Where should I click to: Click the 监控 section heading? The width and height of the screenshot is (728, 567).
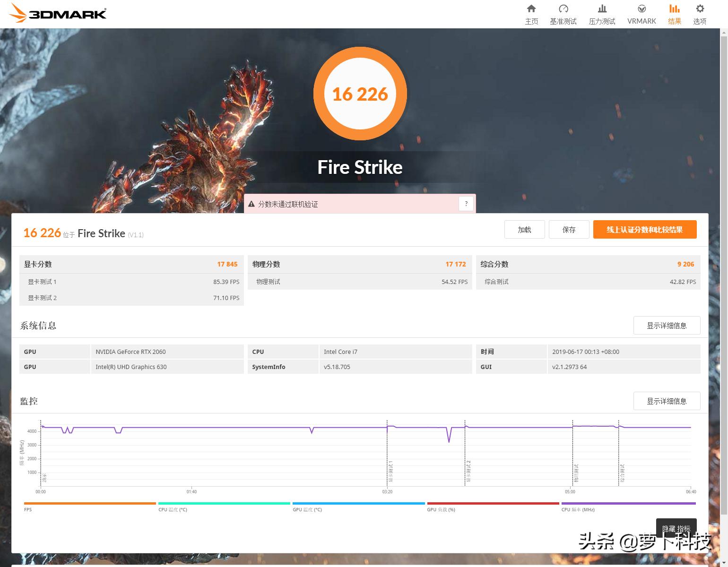[29, 401]
